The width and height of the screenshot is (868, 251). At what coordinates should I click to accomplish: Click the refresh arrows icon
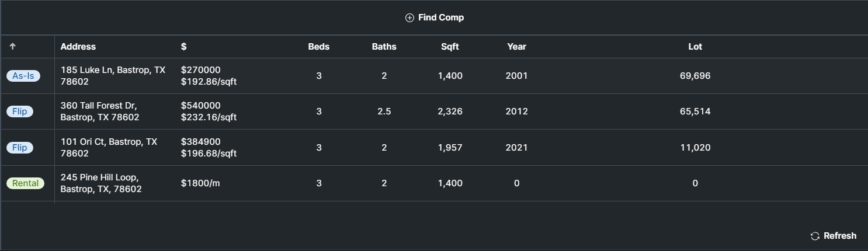click(x=815, y=236)
